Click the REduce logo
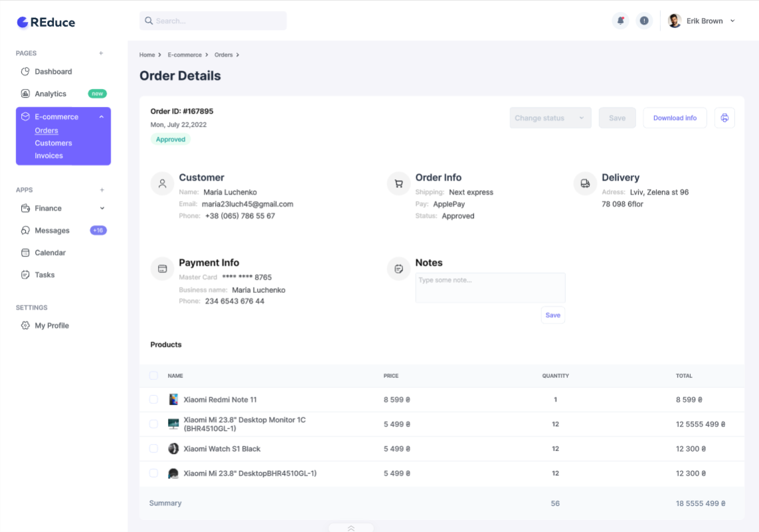Image resolution: width=759 pixels, height=532 pixels. point(46,23)
